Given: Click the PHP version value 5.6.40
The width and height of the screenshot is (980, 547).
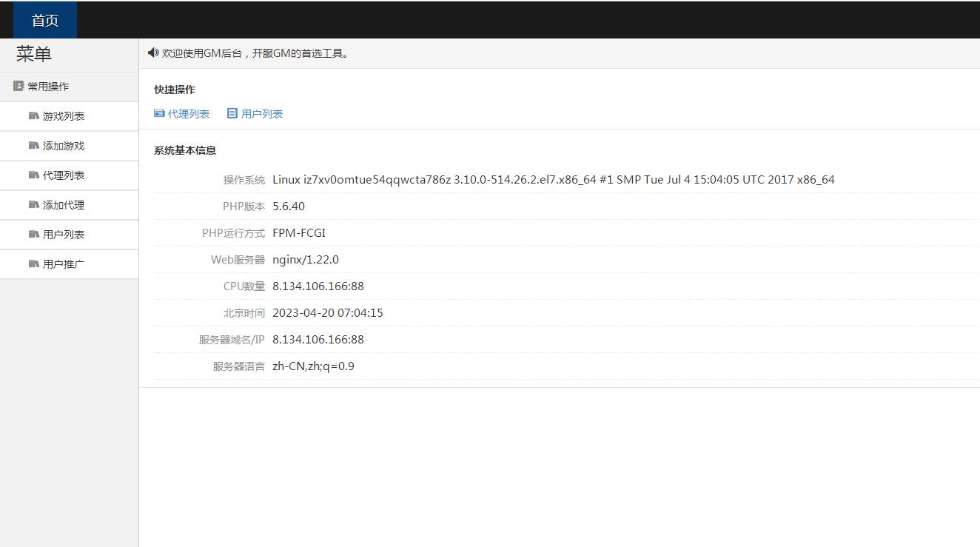Looking at the screenshot, I should click(x=289, y=207).
